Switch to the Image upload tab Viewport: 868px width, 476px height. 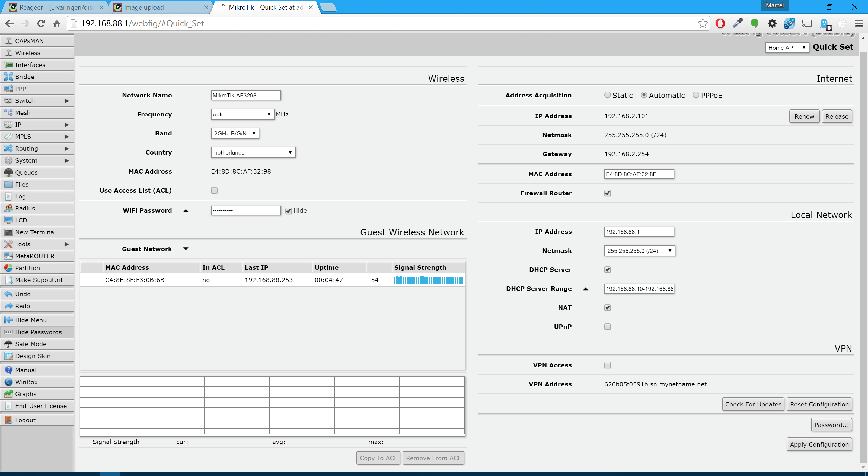click(161, 7)
